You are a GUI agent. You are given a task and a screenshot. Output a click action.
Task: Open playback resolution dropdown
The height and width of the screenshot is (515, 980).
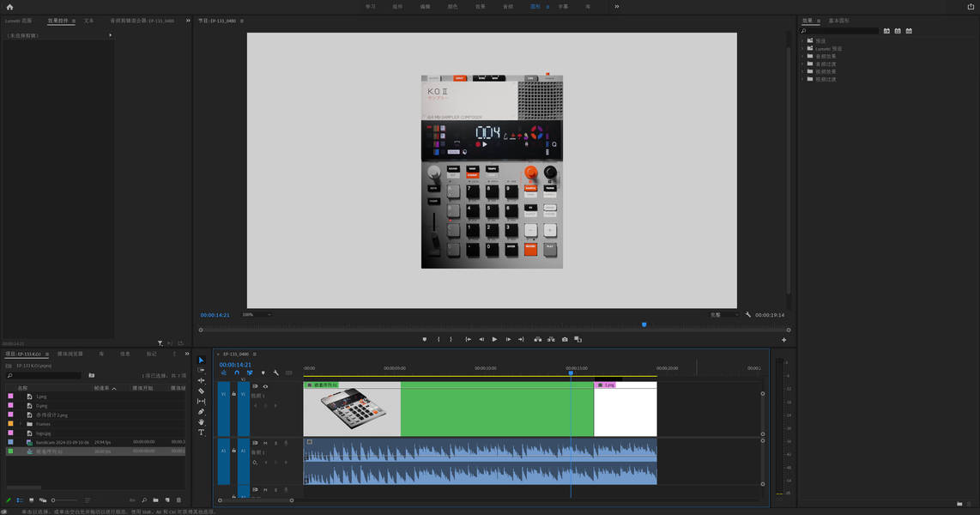click(x=723, y=314)
